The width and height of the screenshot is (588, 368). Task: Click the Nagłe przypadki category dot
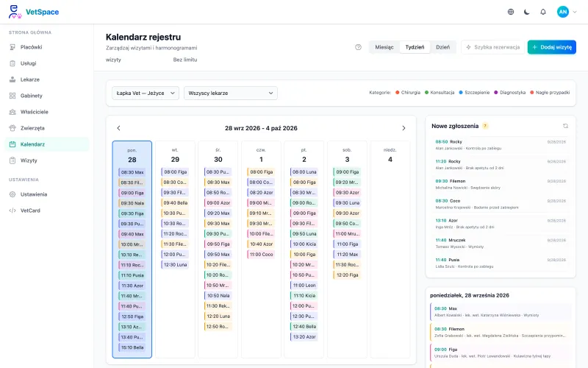(531, 93)
